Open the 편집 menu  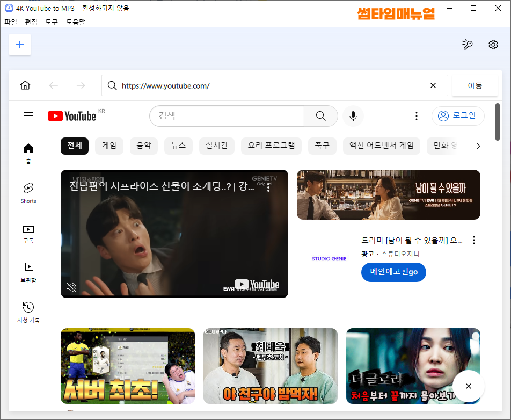tap(31, 22)
